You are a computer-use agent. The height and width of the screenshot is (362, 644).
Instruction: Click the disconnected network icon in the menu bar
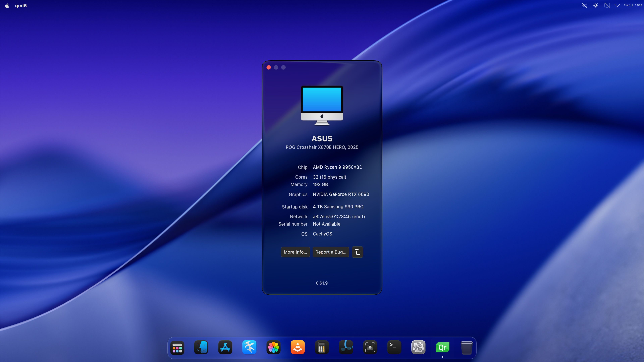(x=607, y=5)
